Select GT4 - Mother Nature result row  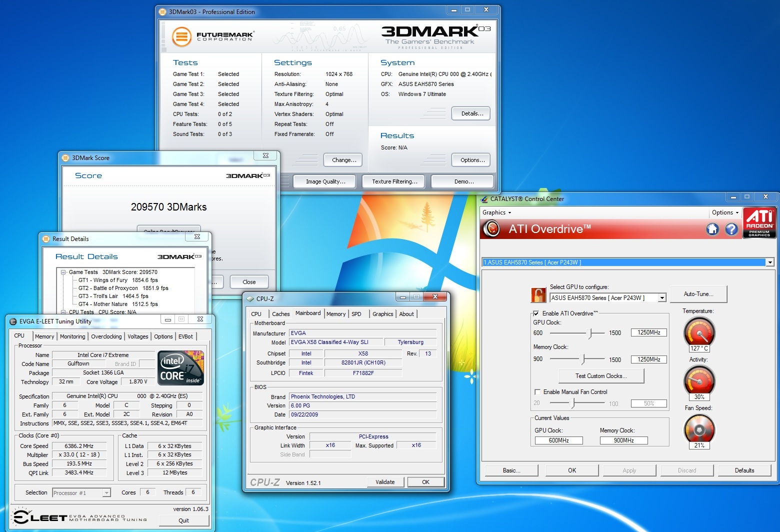point(118,304)
